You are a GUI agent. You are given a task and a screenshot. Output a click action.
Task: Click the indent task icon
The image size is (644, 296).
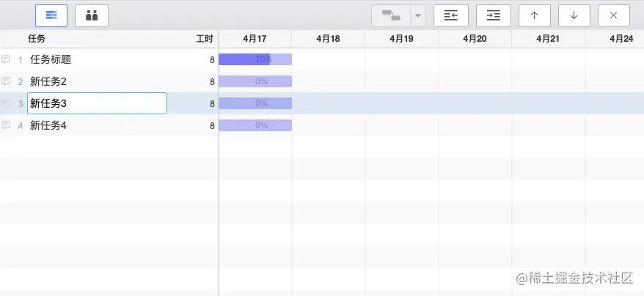tap(493, 15)
